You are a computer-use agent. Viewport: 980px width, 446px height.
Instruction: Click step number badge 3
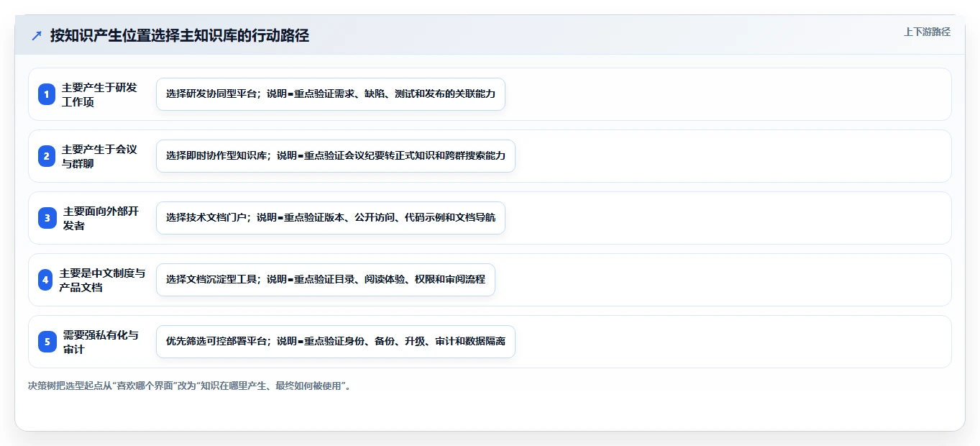47,218
